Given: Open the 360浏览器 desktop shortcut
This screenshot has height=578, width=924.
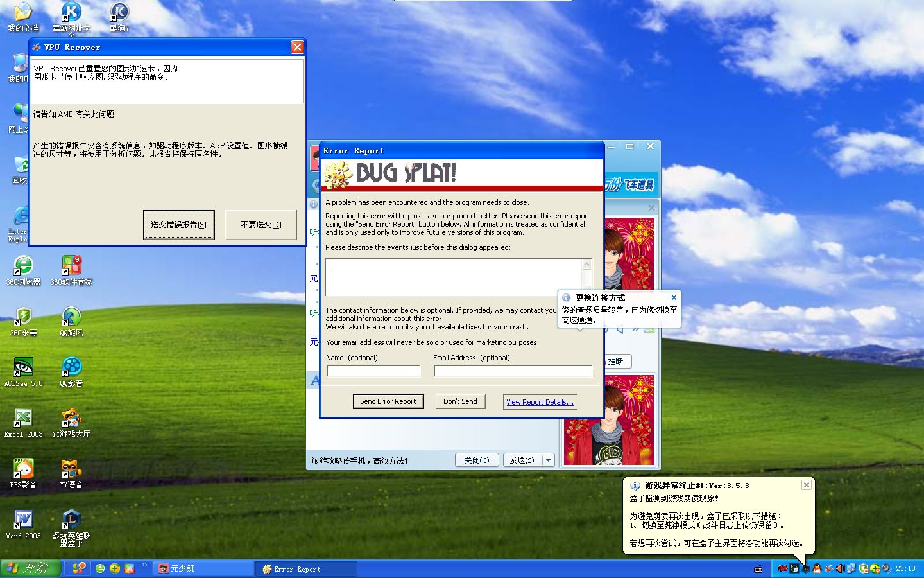Looking at the screenshot, I should [24, 270].
